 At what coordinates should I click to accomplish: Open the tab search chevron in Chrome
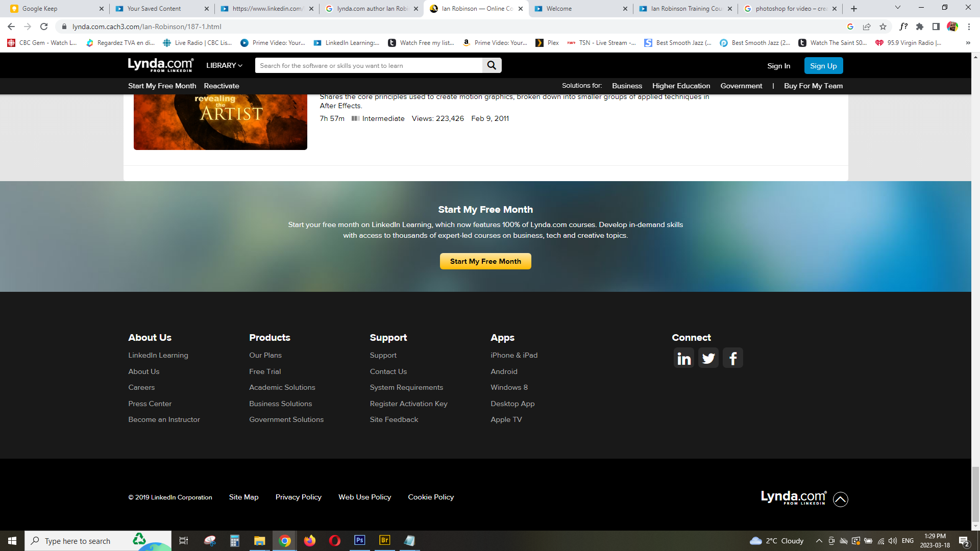click(x=898, y=8)
